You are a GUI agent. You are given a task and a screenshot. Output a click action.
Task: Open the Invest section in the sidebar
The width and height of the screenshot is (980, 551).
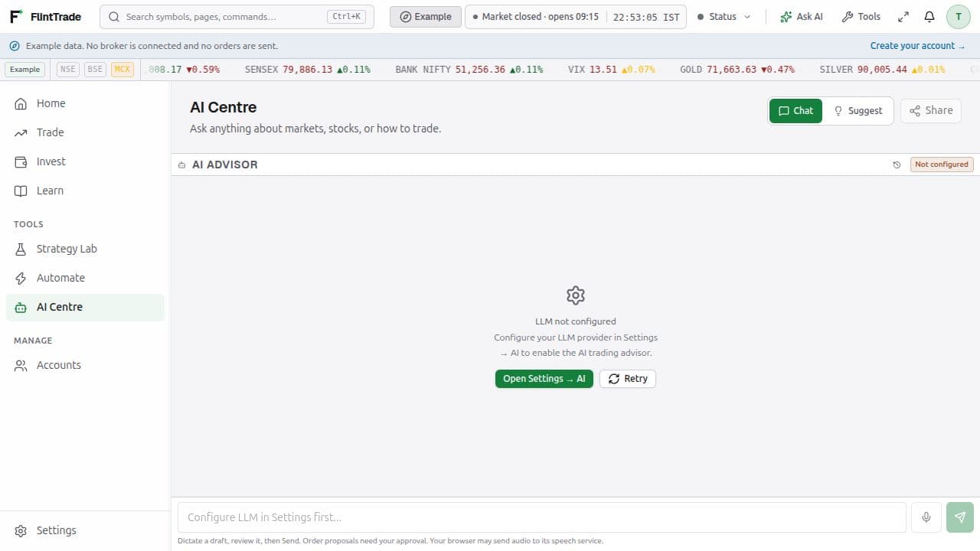[x=85, y=161]
